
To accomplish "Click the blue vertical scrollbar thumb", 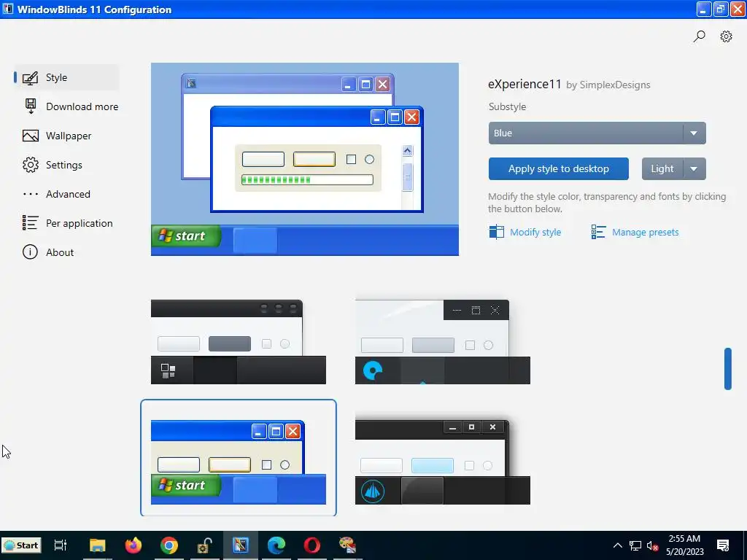I will coord(727,369).
